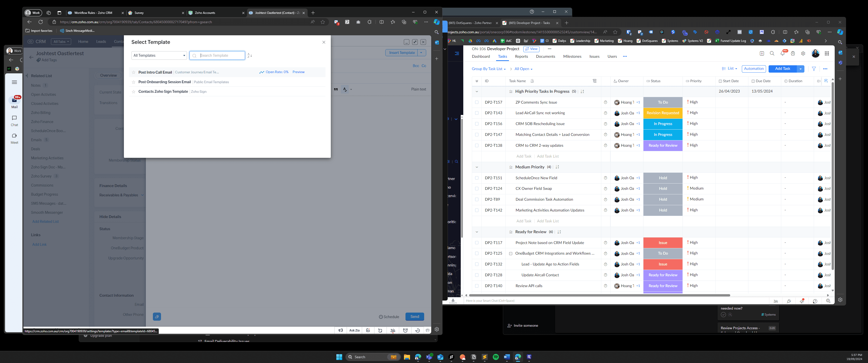Viewport: 868px width, 363px height.
Task: Check the box for task DP2-T157
Action: [476, 102]
